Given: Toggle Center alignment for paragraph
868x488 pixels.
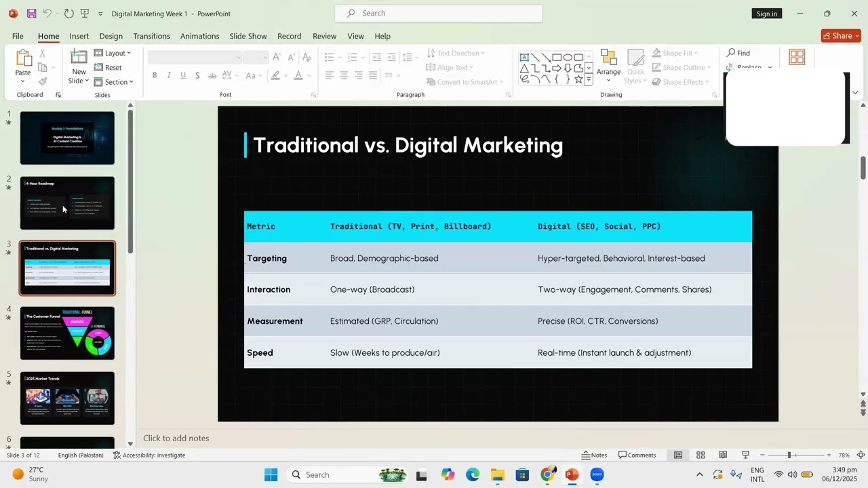Looking at the screenshot, I should click(x=344, y=75).
